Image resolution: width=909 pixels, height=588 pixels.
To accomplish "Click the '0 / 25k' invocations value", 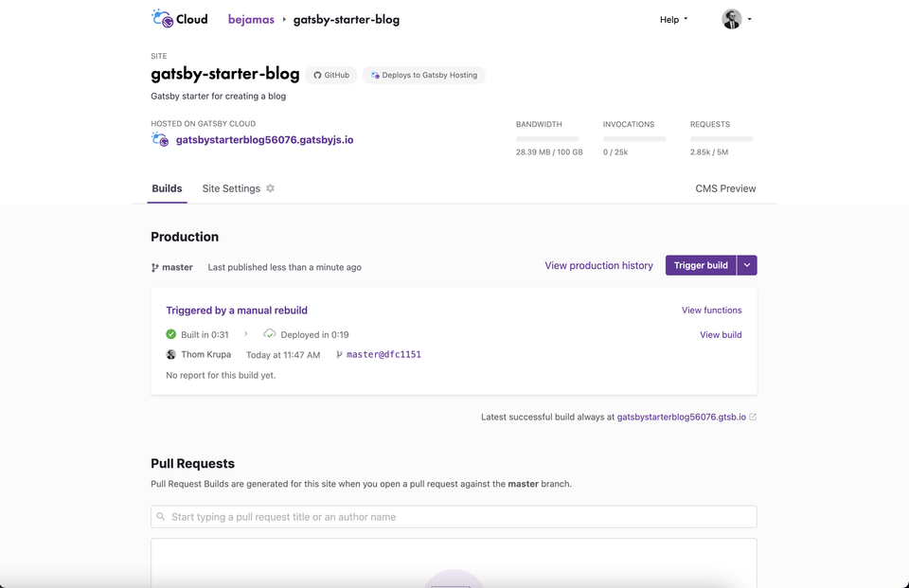I will coord(615,151).
